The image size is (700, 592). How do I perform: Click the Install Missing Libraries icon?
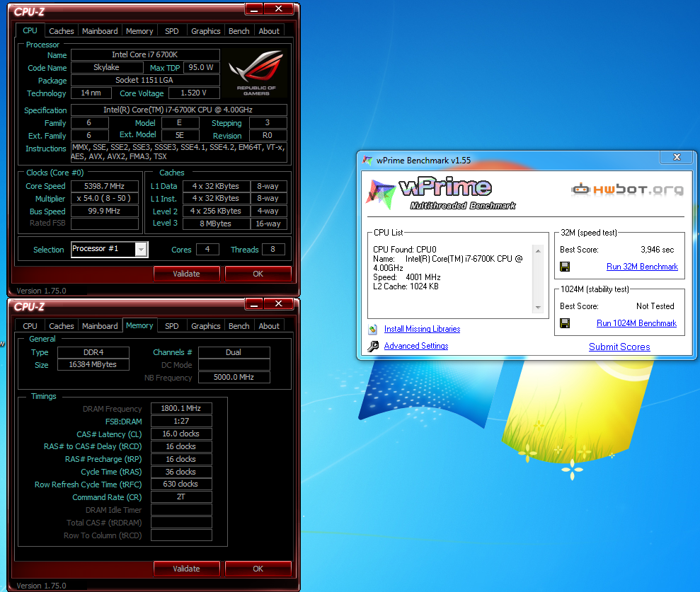click(373, 329)
